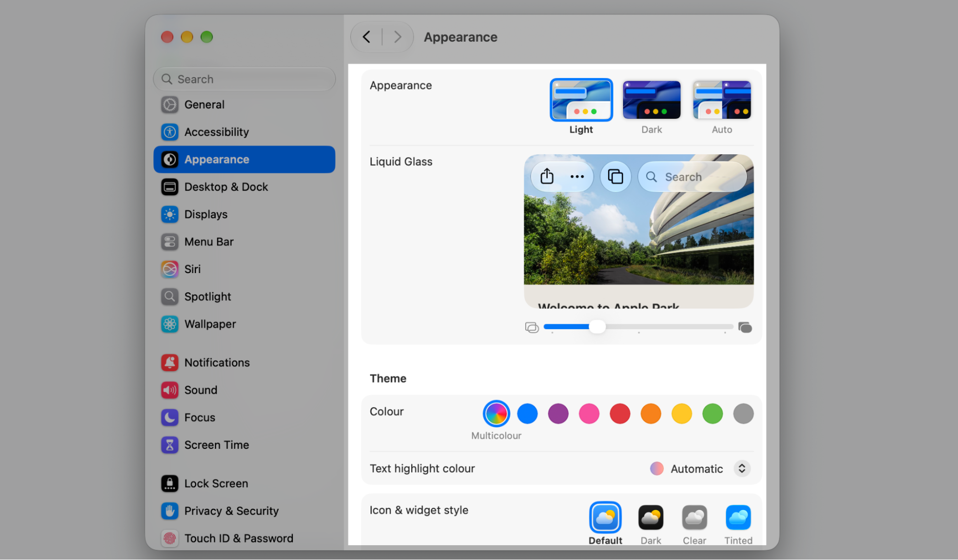Image resolution: width=958 pixels, height=560 pixels.
Task: Click the Liquid Glass opacity slider thumb
Action: pyautogui.click(x=597, y=327)
